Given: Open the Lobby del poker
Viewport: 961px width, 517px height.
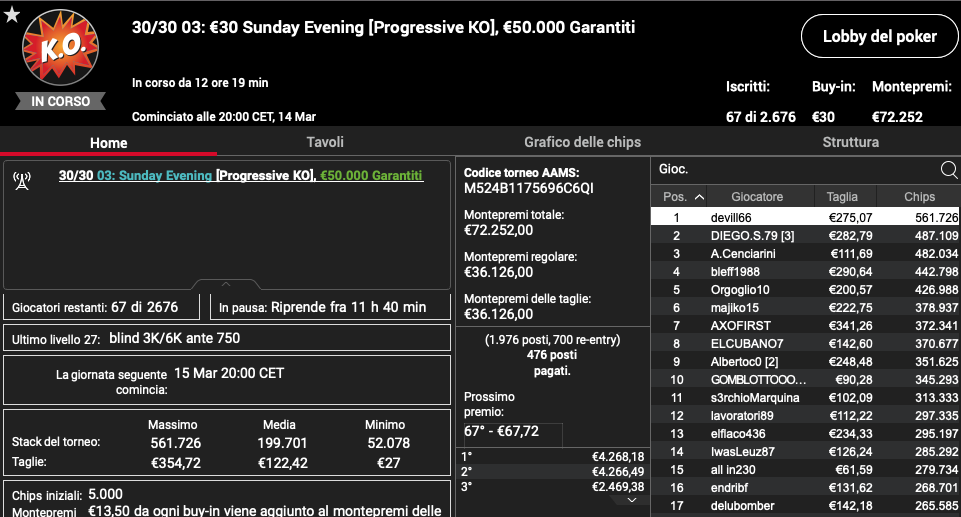Looking at the screenshot, I should point(879,37).
